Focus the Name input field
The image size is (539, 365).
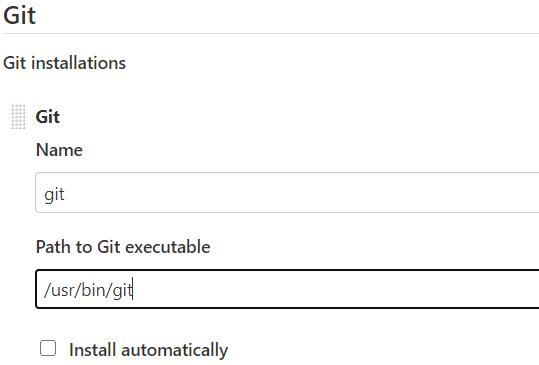(287, 193)
